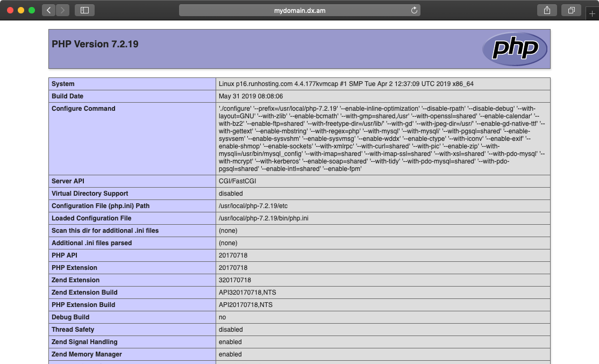Select the Server API value CGI/FastCGI
599x364 pixels.
click(237, 181)
